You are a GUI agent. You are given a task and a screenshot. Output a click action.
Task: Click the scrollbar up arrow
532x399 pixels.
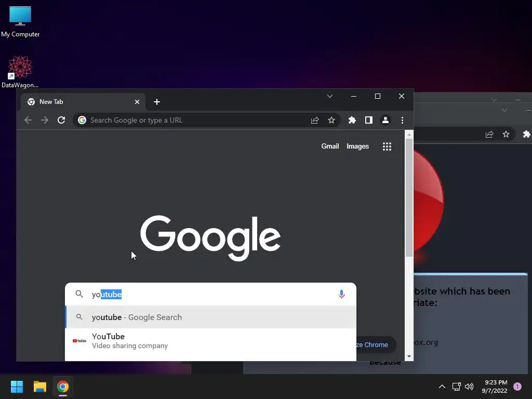pyautogui.click(x=409, y=135)
